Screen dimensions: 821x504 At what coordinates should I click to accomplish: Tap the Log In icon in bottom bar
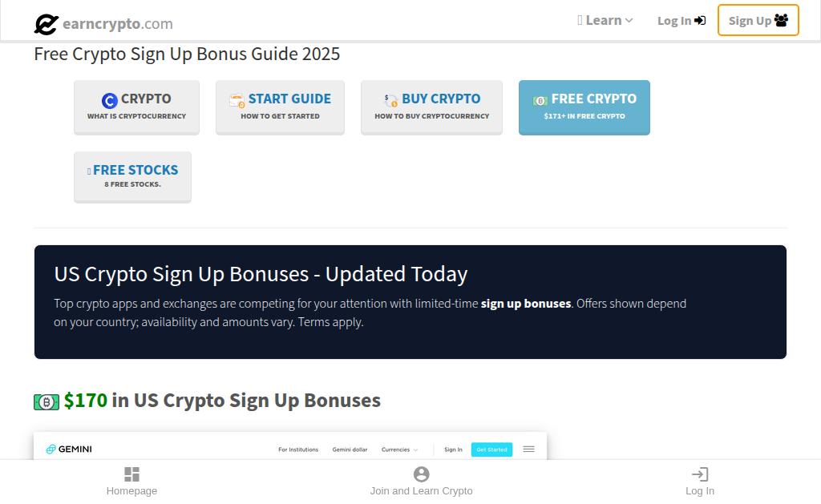tap(699, 474)
